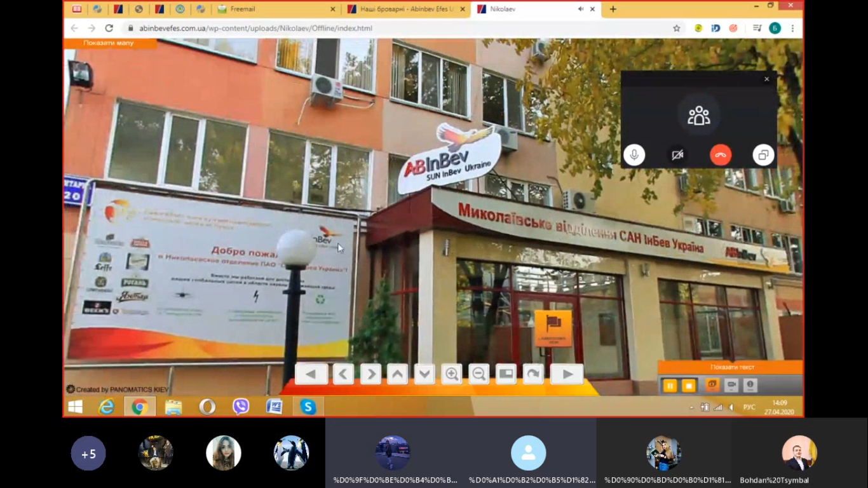868x488 pixels.
Task: Open the clock showing 14:09
Action: (x=780, y=407)
